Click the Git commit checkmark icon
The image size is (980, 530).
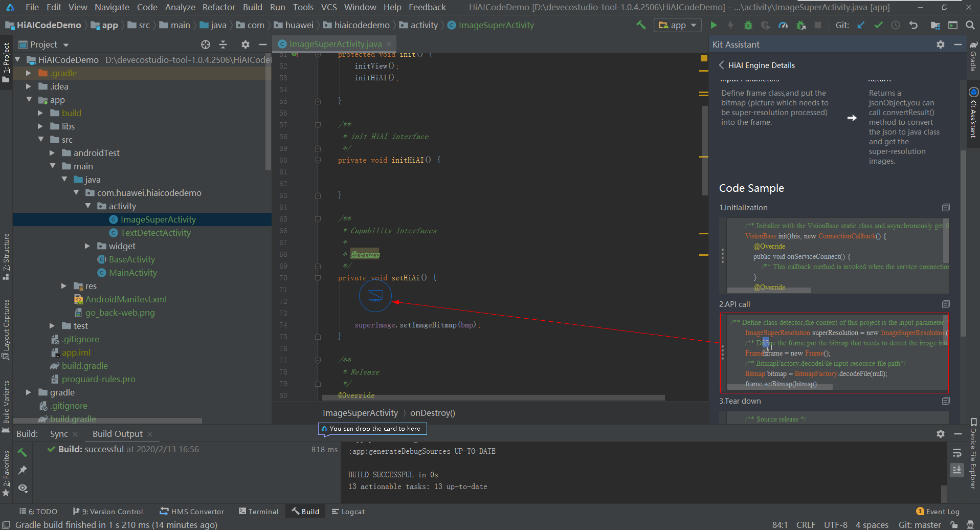coord(878,25)
